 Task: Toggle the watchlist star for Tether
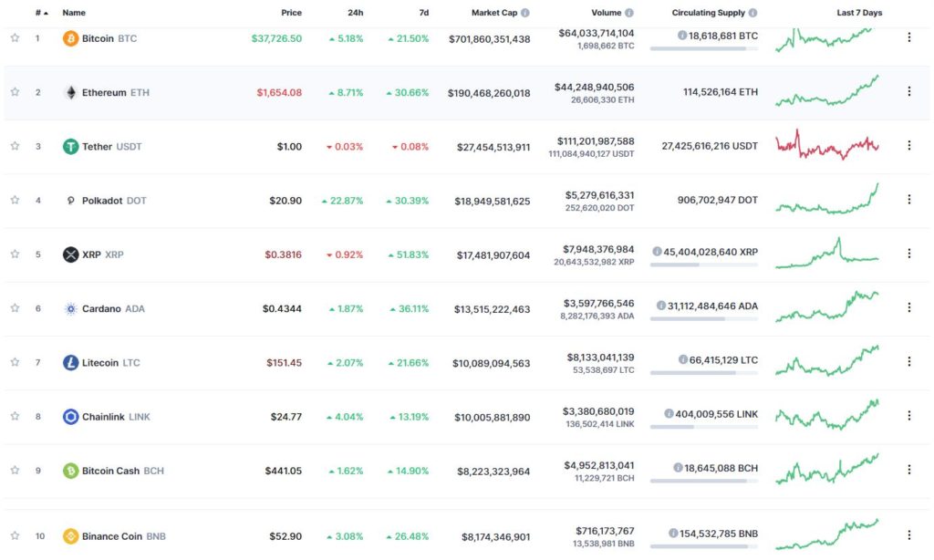pos(15,146)
